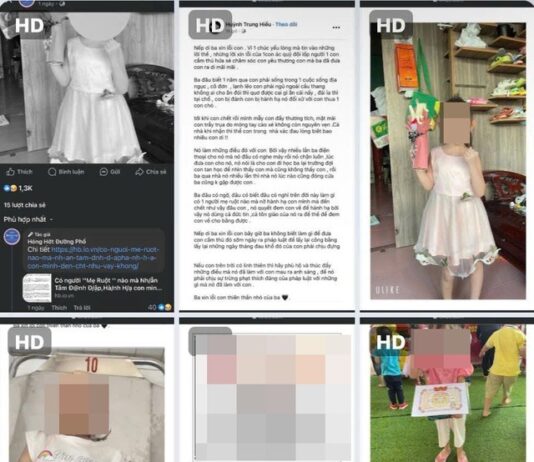This screenshot has width=534, height=462.
Task: Click the Chia sẻ share arrow
Action: pyautogui.click(x=139, y=172)
